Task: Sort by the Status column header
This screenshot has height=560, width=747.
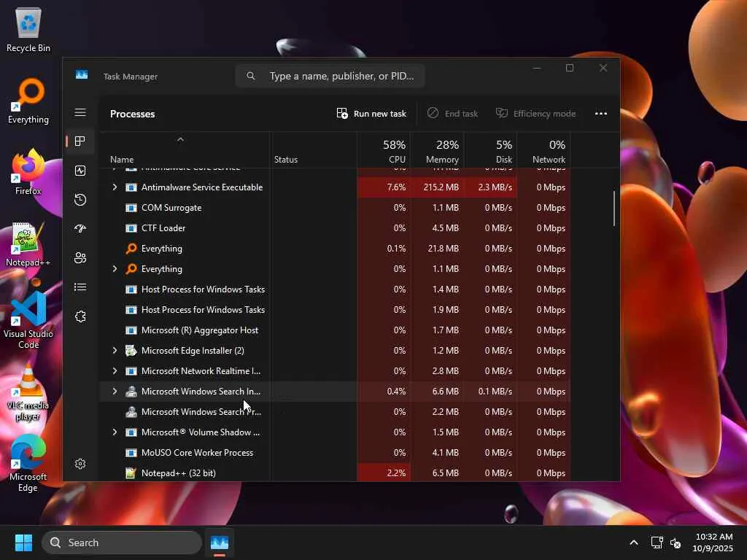Action: pos(314,150)
